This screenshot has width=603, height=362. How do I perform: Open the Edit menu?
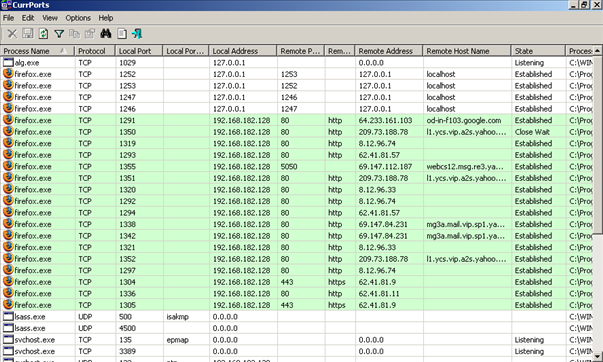click(28, 18)
